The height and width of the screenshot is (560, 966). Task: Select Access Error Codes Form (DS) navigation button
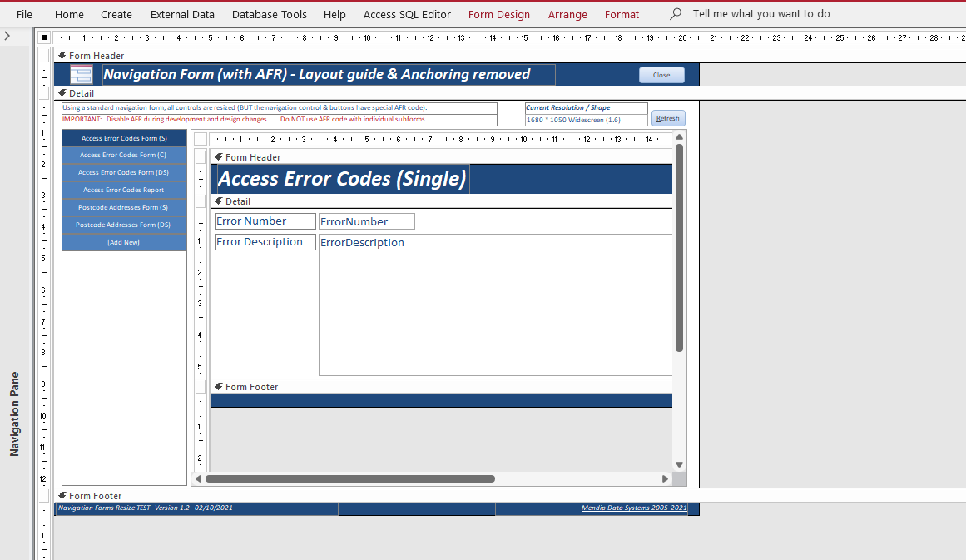(x=125, y=172)
